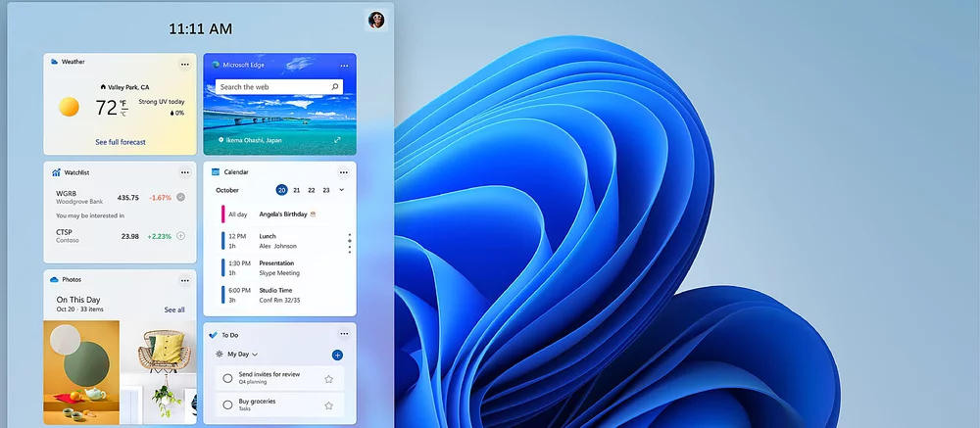Open Photos widget more options
This screenshot has width=980, height=428.
(184, 280)
